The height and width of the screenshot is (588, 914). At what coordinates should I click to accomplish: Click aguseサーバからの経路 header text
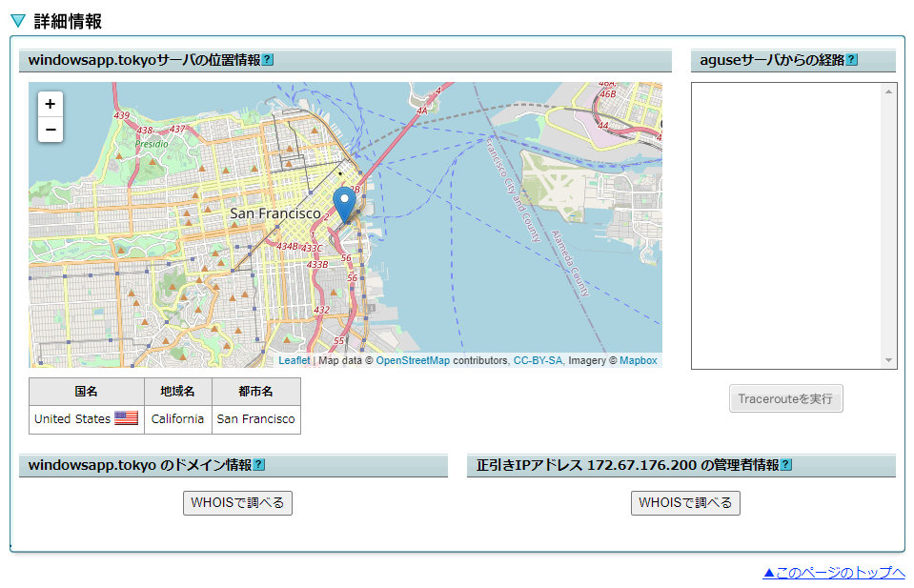(x=772, y=60)
